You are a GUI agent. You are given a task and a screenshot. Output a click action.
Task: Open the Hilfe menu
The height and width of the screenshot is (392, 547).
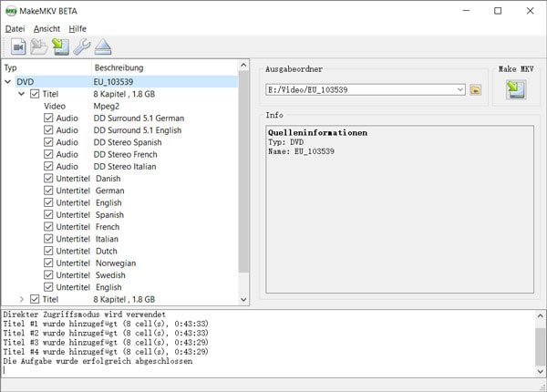77,29
